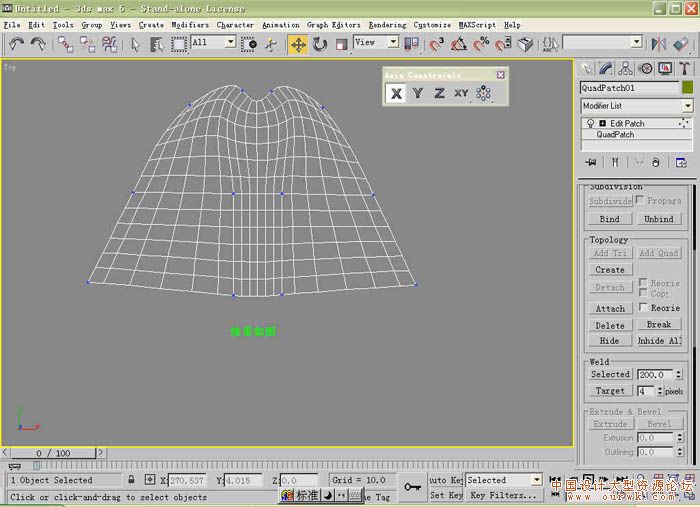
Task: Open the Utilities hammer panel tab
Action: (684, 68)
